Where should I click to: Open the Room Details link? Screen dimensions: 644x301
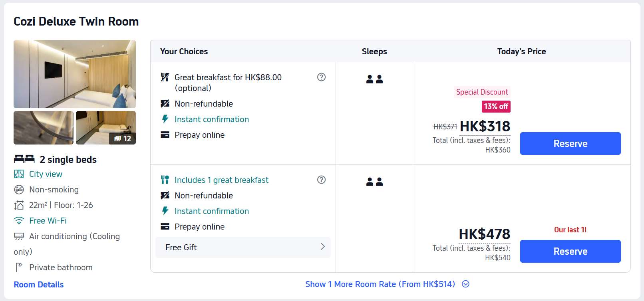(39, 285)
